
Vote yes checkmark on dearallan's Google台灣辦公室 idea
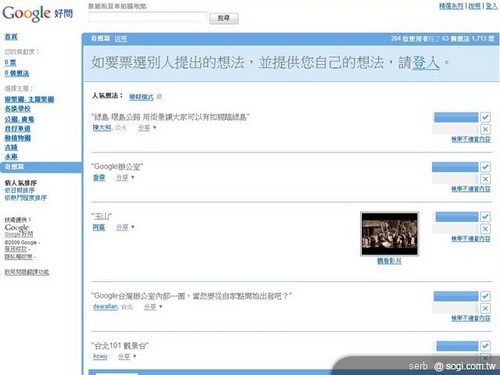(485, 296)
